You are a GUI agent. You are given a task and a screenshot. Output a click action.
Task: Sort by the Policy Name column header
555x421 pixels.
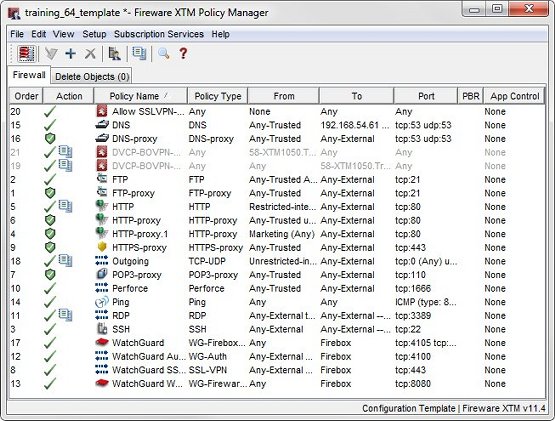coord(140,96)
